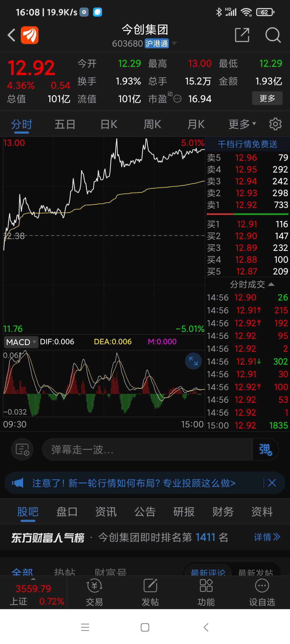Open chart settings gear icon
Screen dimensions: 290x644
pyautogui.click(x=275, y=124)
